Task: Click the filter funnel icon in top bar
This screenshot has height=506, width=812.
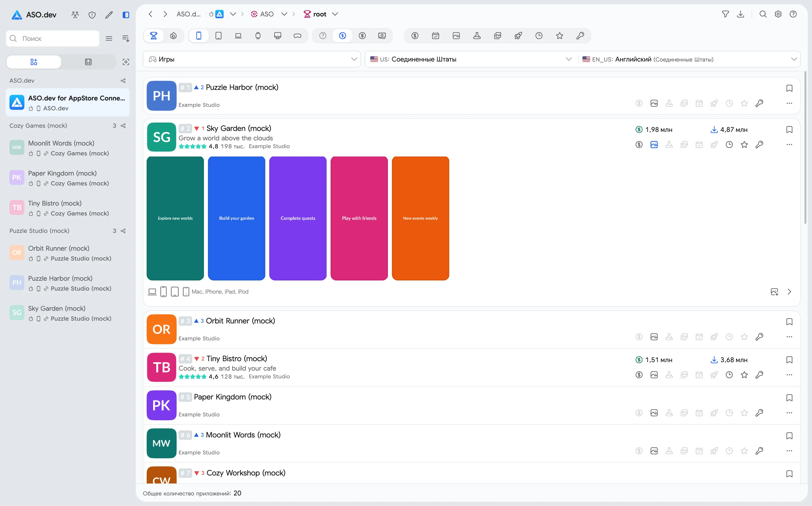Action: (725, 14)
